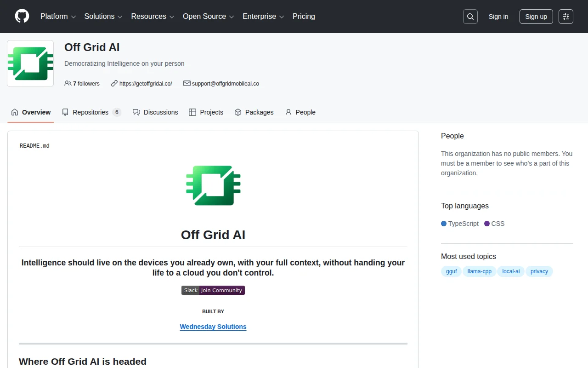Screen dimensions: 588x368
Task: Select the gguf topic tag
Action: (x=452, y=271)
